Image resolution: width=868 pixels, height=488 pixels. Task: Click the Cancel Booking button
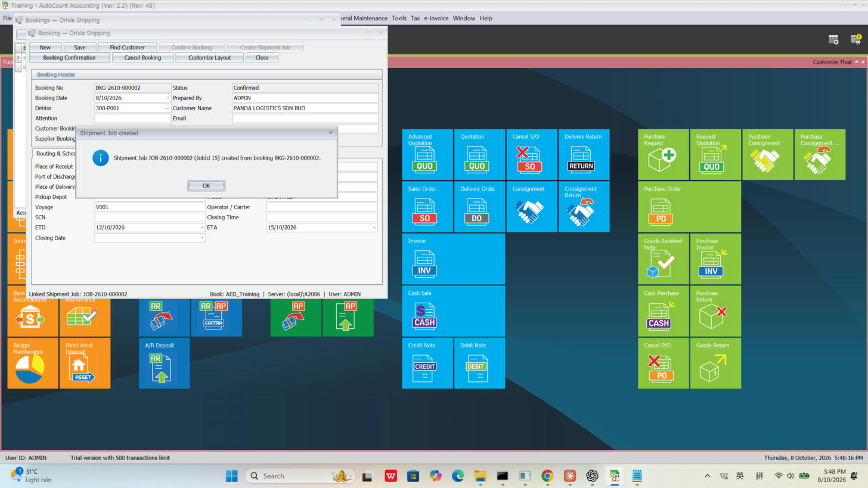[142, 58]
